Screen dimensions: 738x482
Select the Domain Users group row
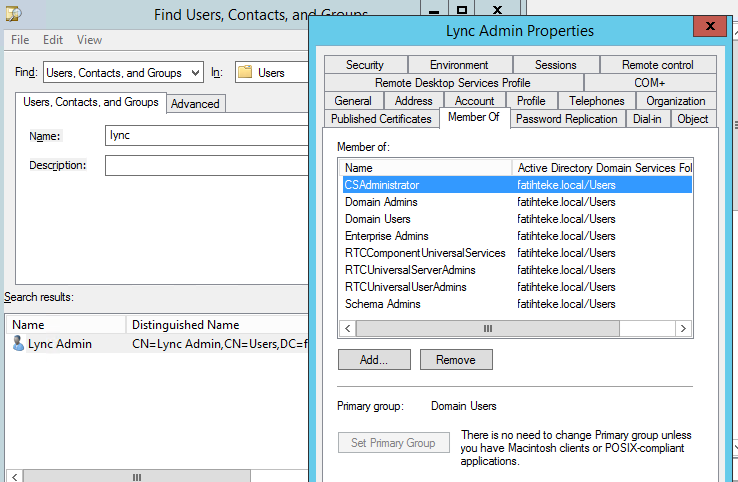tap(517, 219)
